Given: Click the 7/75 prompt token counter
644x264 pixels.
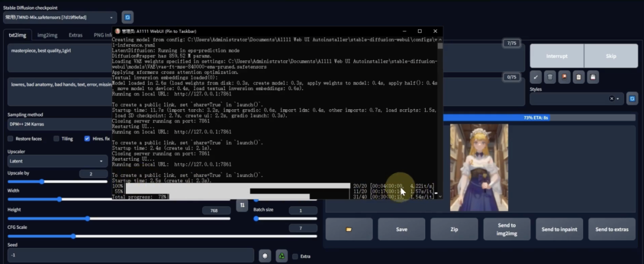Looking at the screenshot, I should (512, 43).
